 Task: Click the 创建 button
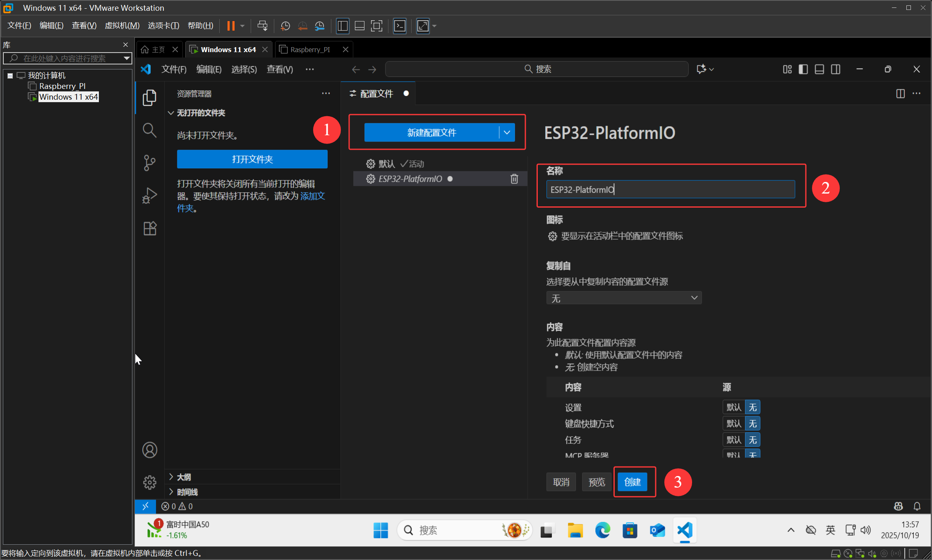click(632, 482)
